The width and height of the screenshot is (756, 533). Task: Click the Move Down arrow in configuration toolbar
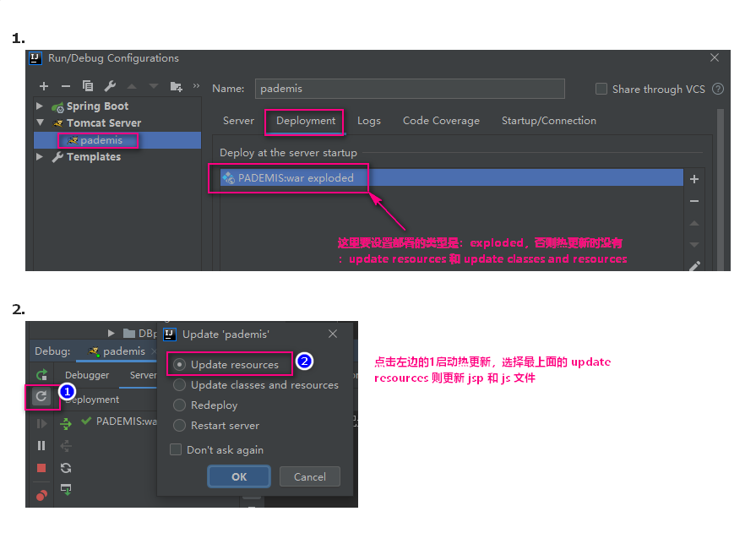point(154,86)
